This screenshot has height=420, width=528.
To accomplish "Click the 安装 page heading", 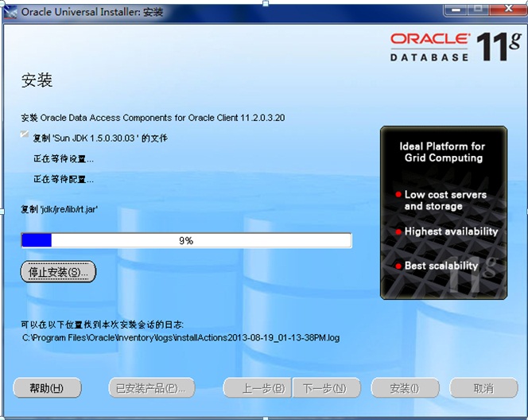I will coord(37,80).
